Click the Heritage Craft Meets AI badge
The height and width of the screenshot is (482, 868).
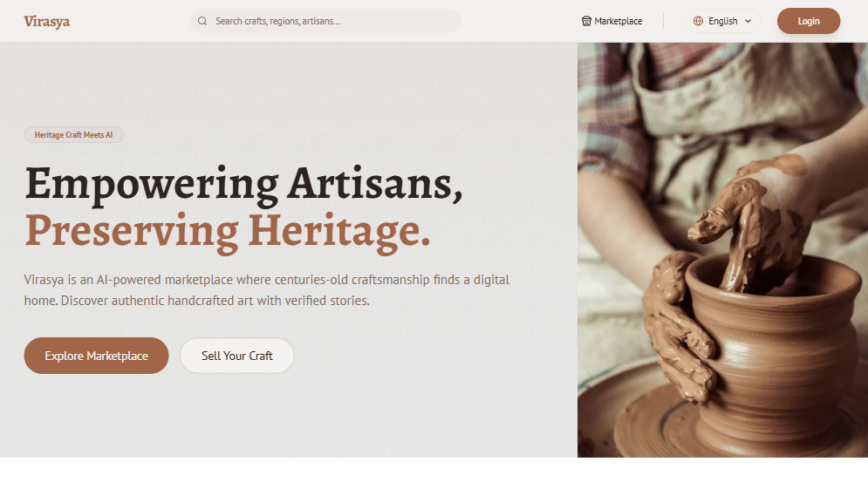(x=73, y=134)
